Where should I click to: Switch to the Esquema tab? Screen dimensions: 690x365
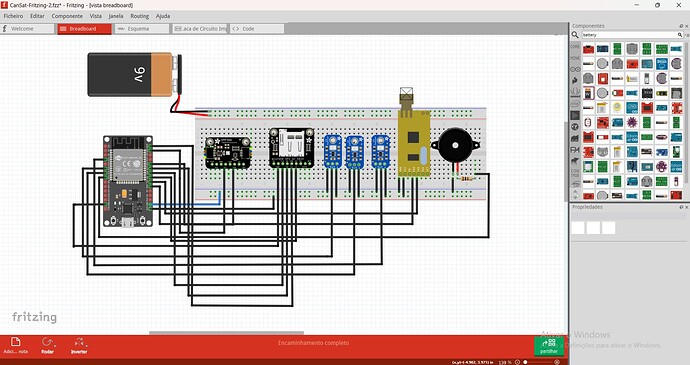pos(142,29)
